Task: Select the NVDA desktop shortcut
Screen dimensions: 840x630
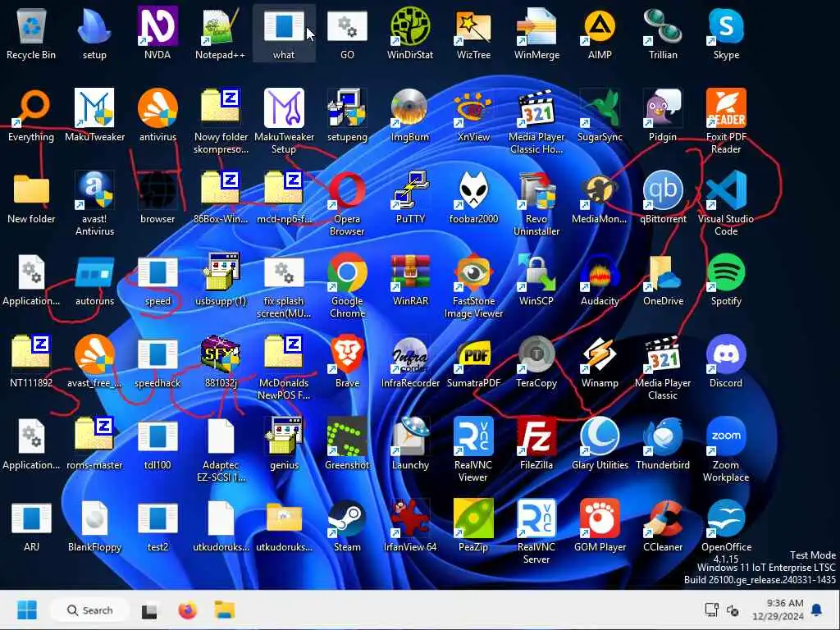Action: click(x=157, y=27)
